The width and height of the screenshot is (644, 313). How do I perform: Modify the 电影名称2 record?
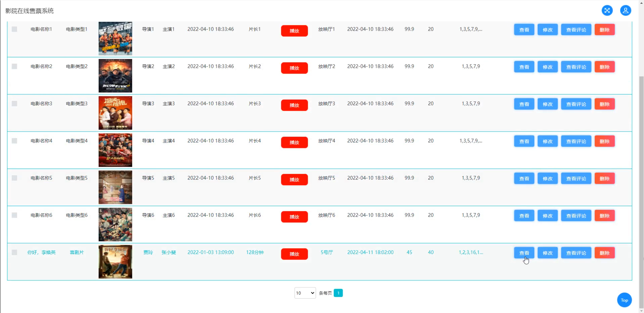tap(547, 67)
